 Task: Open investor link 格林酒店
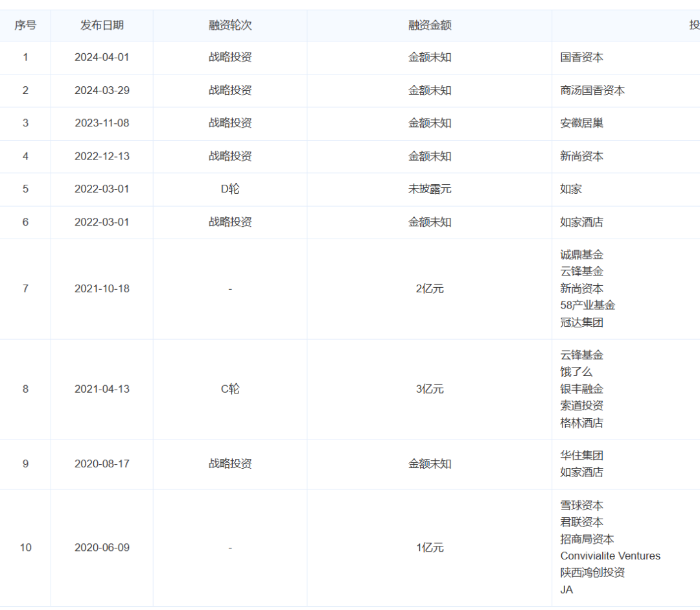(581, 423)
